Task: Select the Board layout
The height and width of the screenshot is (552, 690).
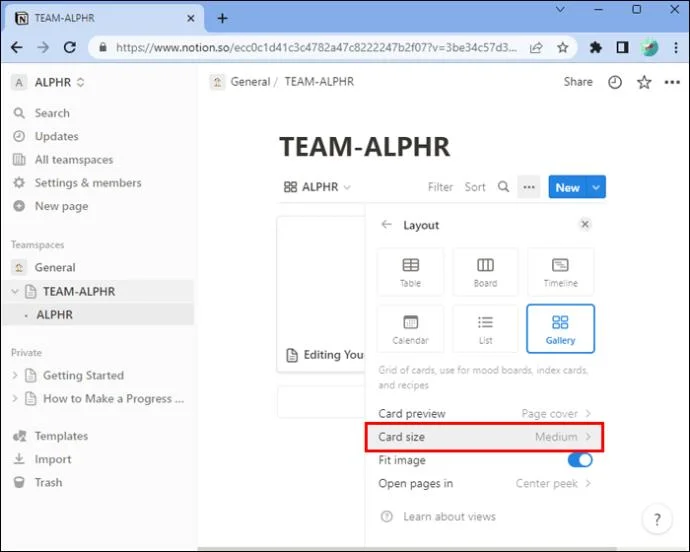Action: pyautogui.click(x=485, y=272)
